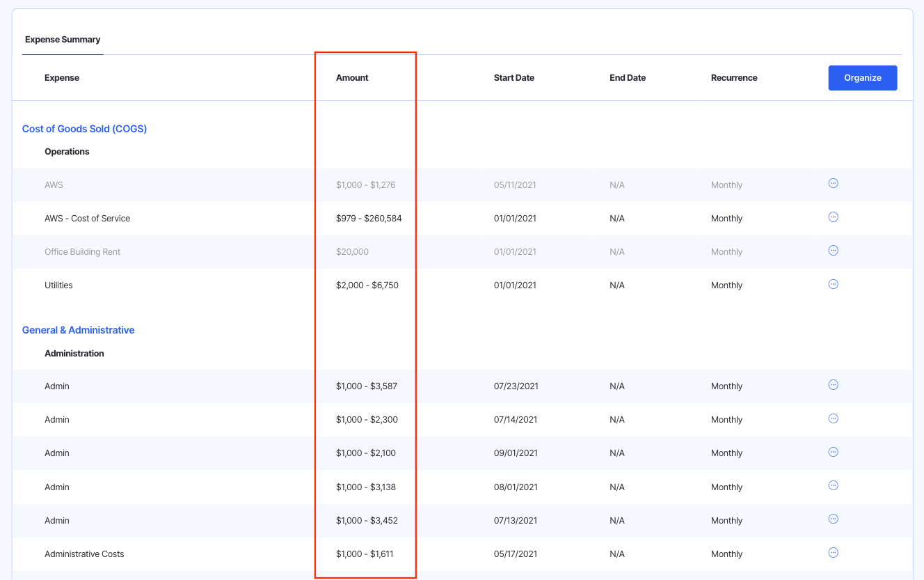Image resolution: width=924 pixels, height=580 pixels.
Task: Click the Utilities row ellipsis icon
Action: coord(833,284)
